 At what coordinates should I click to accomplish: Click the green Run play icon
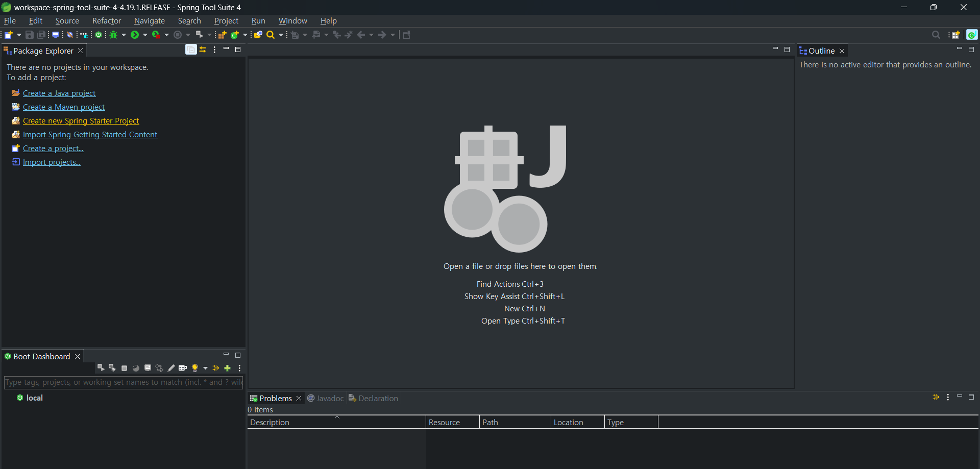(x=135, y=35)
